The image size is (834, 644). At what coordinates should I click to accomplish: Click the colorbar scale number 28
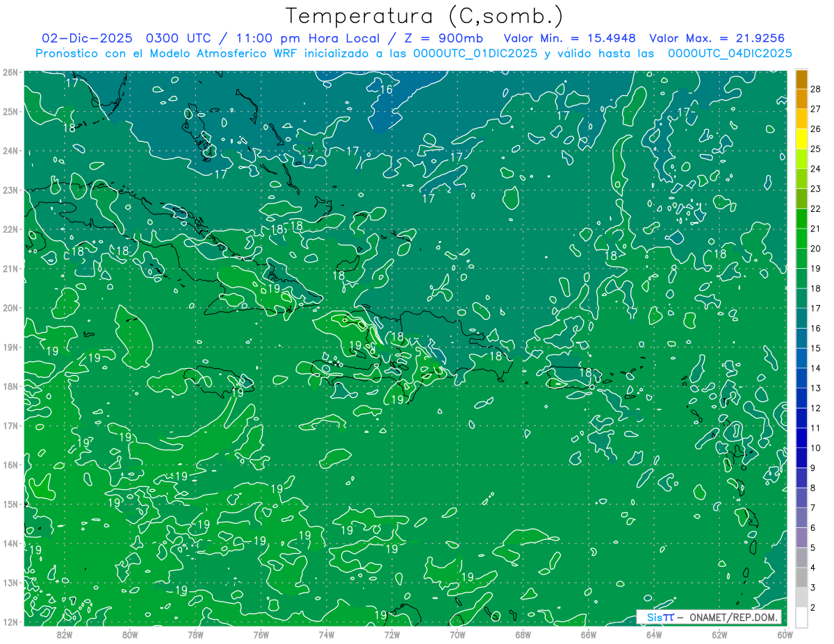click(x=815, y=89)
